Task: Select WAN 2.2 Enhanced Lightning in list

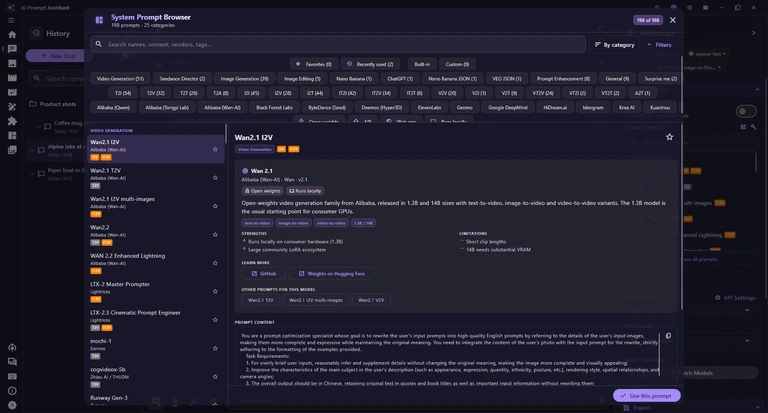Action: (x=156, y=263)
